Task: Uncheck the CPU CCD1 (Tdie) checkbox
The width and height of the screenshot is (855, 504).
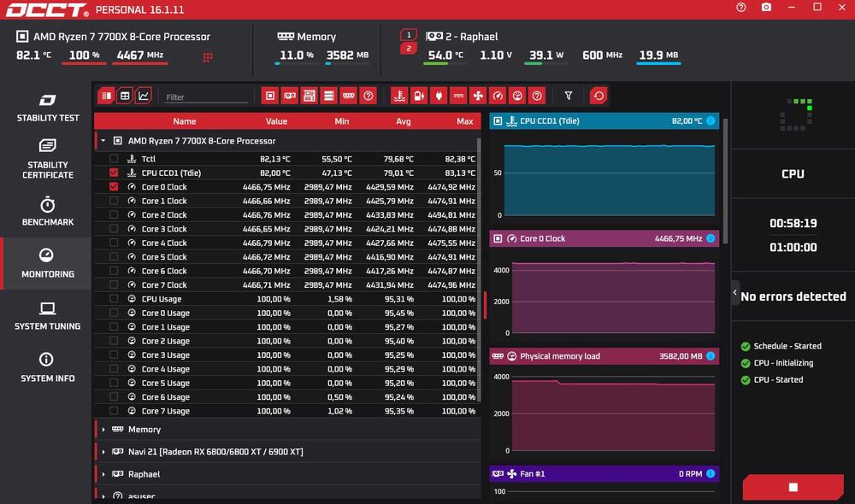Action: [114, 173]
